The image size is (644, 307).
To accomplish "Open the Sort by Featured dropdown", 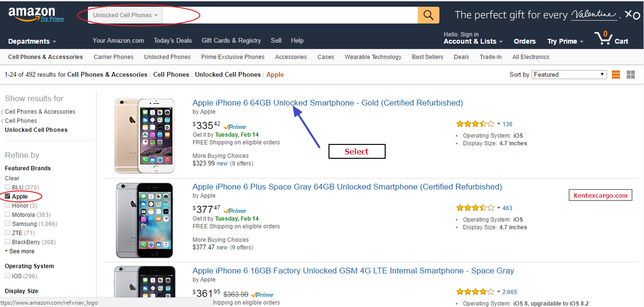I will pyautogui.click(x=569, y=74).
